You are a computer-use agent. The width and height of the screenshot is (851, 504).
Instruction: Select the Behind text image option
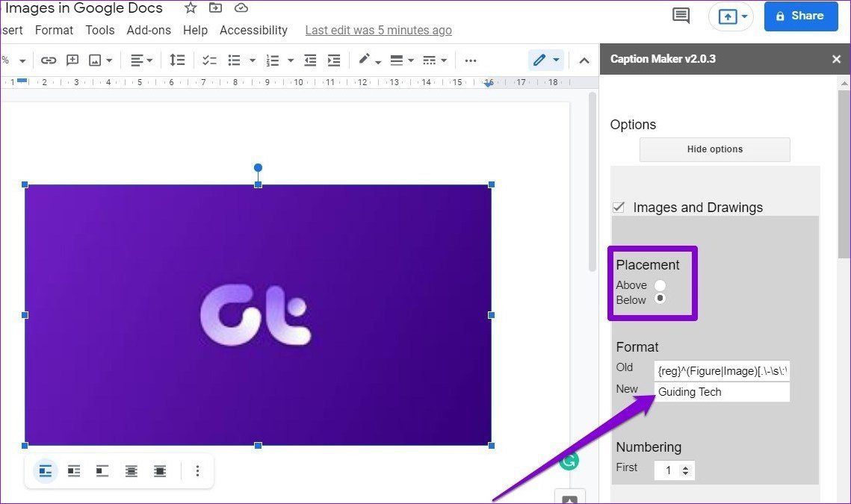tap(131, 471)
